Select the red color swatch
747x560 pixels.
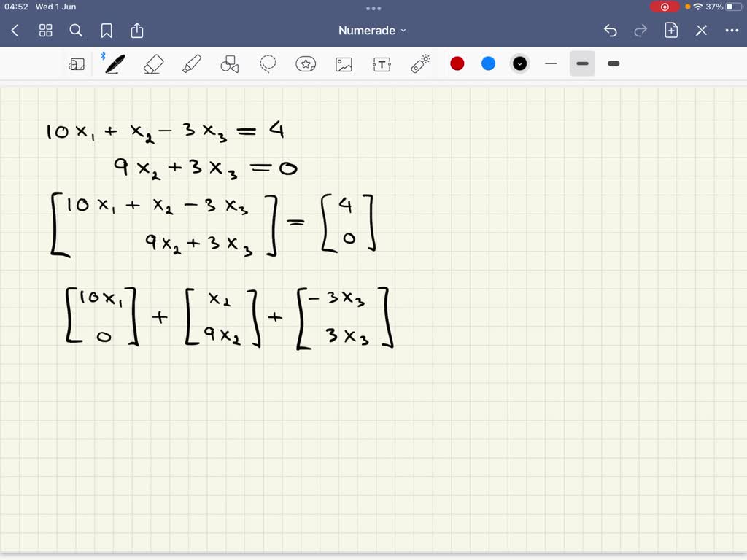click(x=457, y=63)
